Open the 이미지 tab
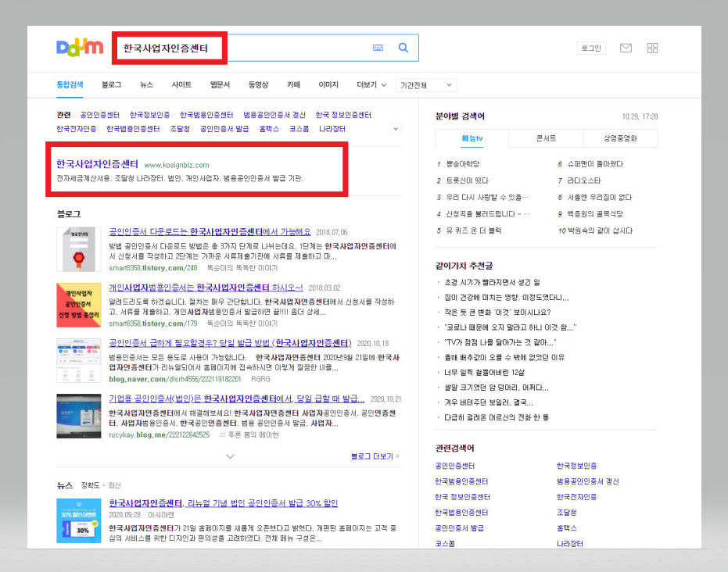The height and width of the screenshot is (572, 728). [328, 85]
